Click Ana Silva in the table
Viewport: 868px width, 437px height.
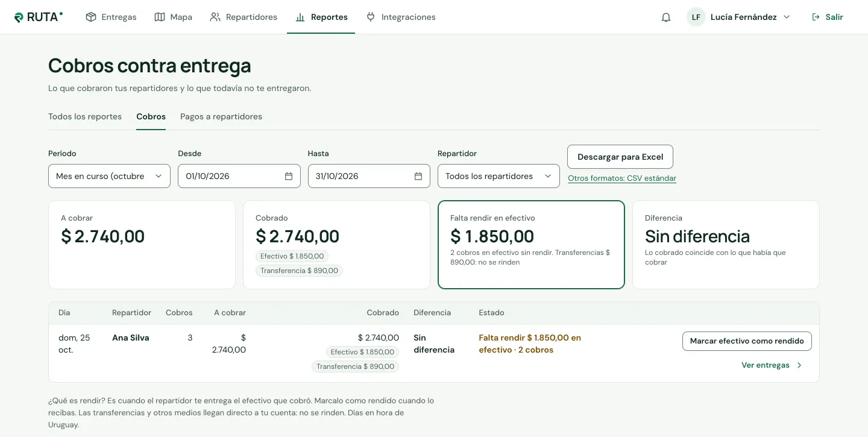point(131,338)
